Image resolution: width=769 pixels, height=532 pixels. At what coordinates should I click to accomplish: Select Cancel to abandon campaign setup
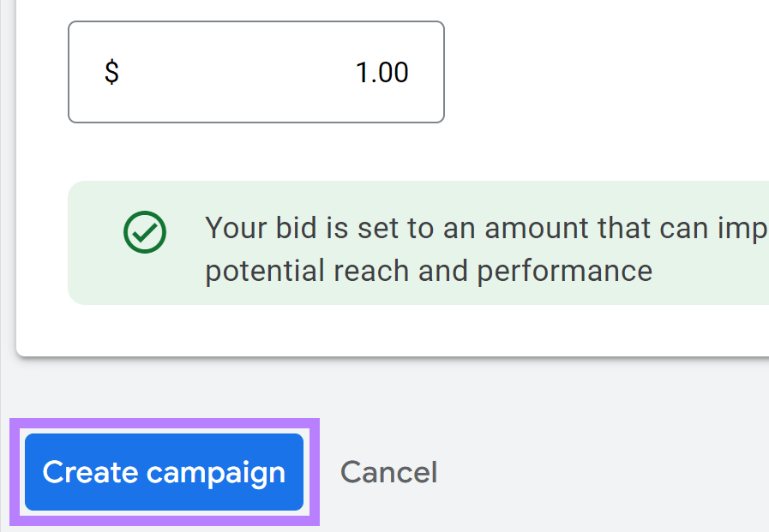388,472
